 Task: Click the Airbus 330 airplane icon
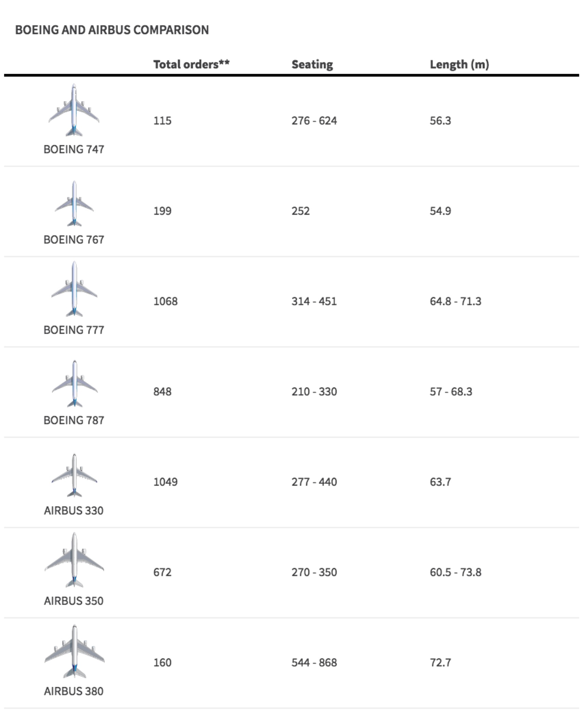point(74,476)
